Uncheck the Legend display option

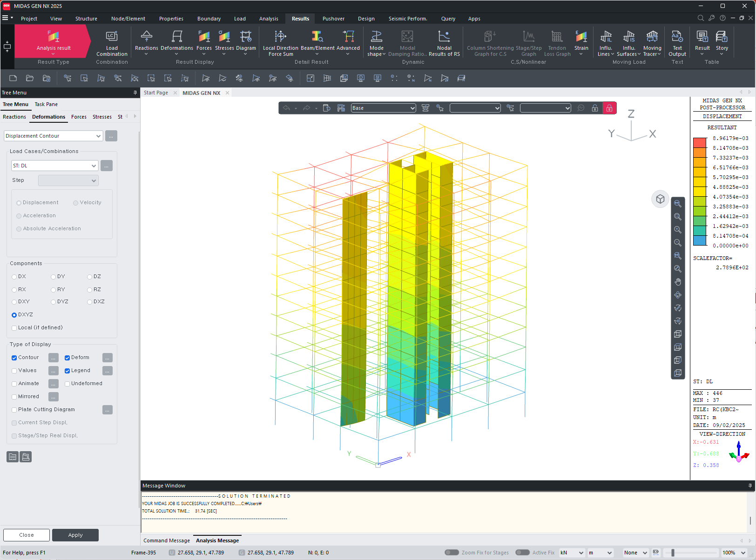(67, 370)
